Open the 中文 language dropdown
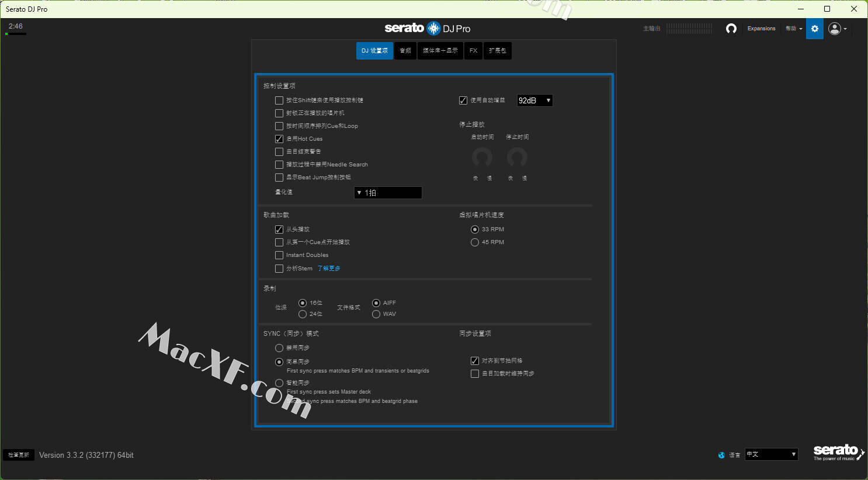This screenshot has width=868, height=480. point(772,454)
